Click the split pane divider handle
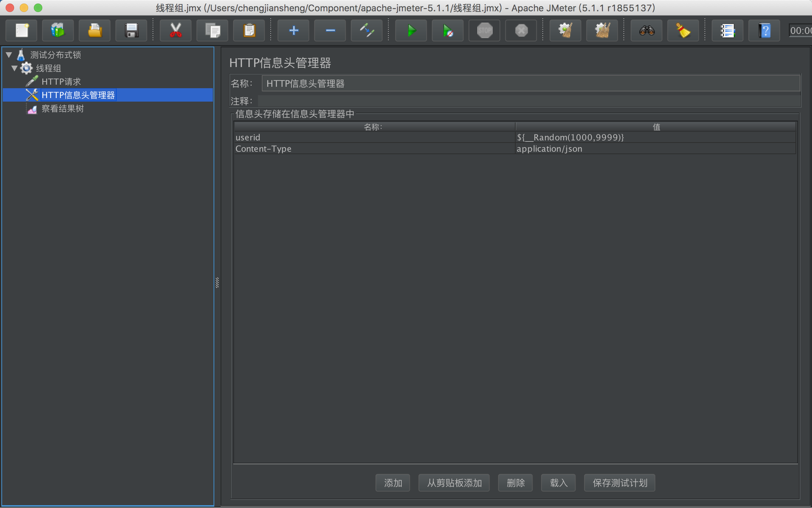 pyautogui.click(x=217, y=283)
